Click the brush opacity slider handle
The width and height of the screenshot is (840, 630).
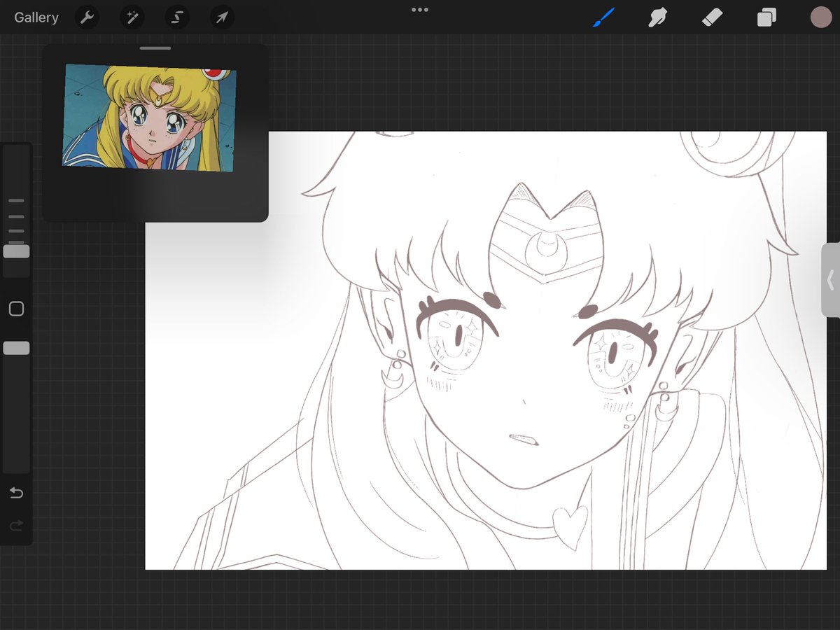16,348
